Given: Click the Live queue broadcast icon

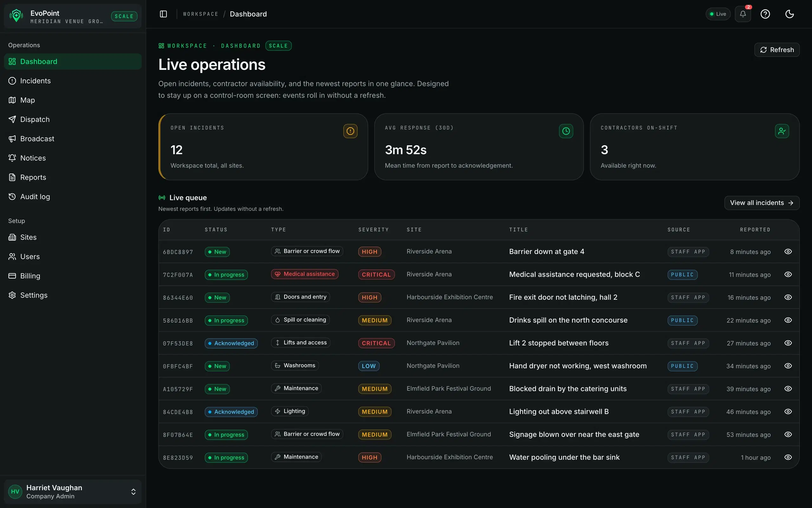Looking at the screenshot, I should [x=162, y=197].
